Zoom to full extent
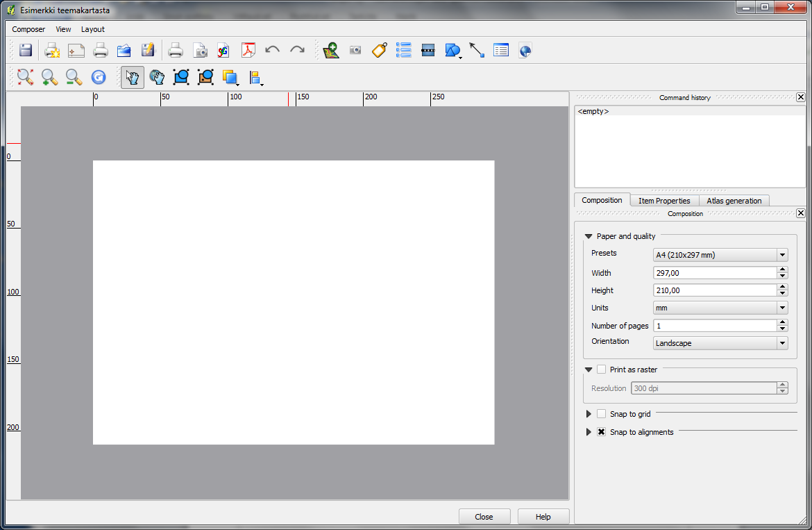Viewport: 812px width, 530px height. pos(26,77)
